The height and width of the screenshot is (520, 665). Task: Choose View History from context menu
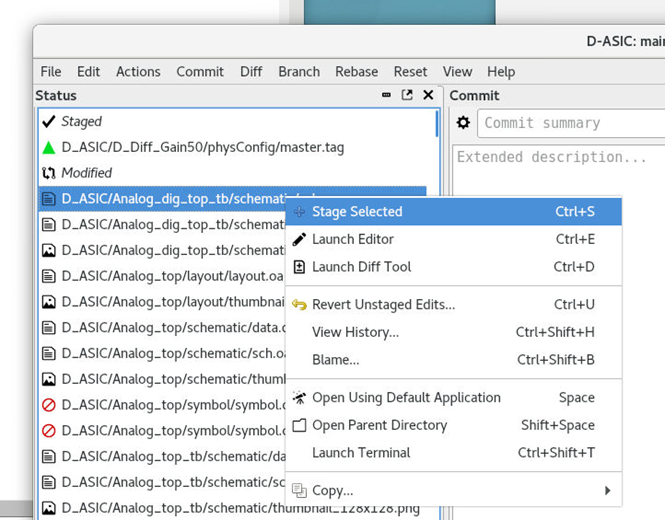[355, 332]
